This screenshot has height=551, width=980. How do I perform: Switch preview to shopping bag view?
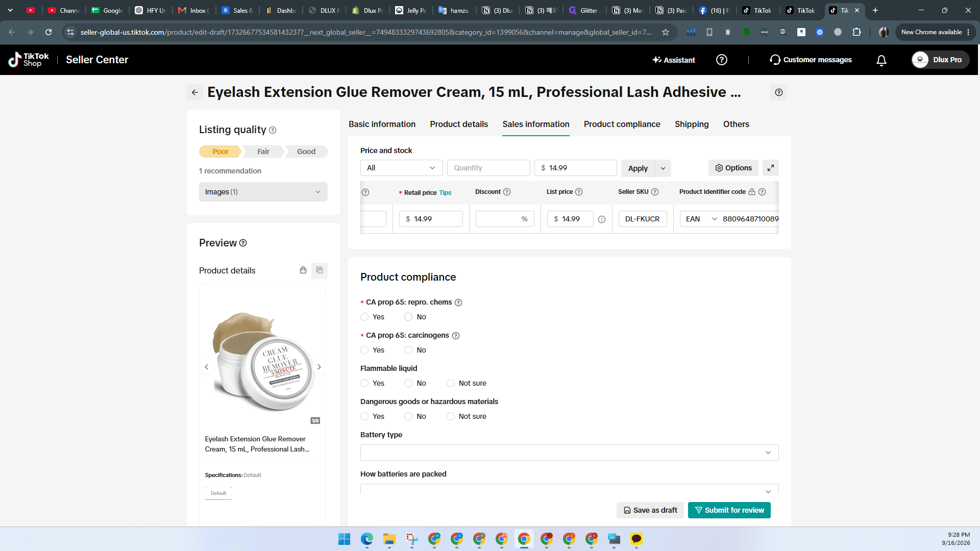[303, 270]
